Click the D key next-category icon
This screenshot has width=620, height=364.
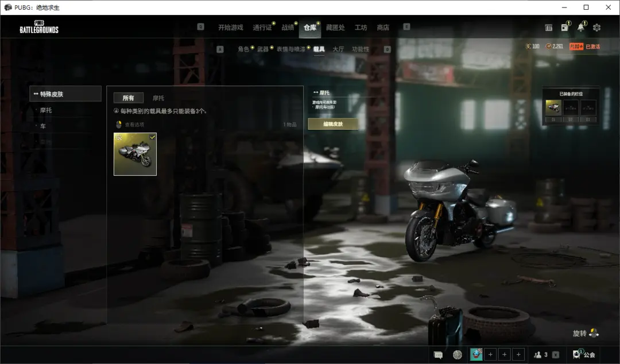click(x=387, y=49)
